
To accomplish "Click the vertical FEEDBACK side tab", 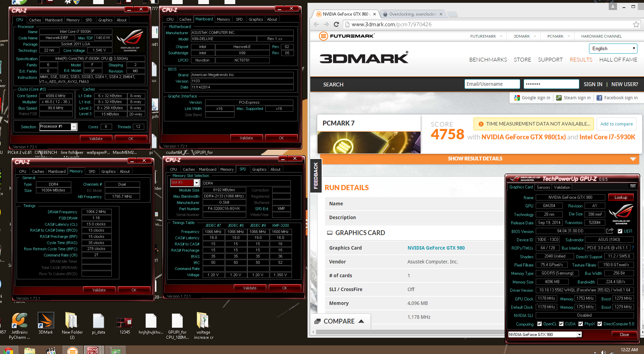I will (x=316, y=176).
